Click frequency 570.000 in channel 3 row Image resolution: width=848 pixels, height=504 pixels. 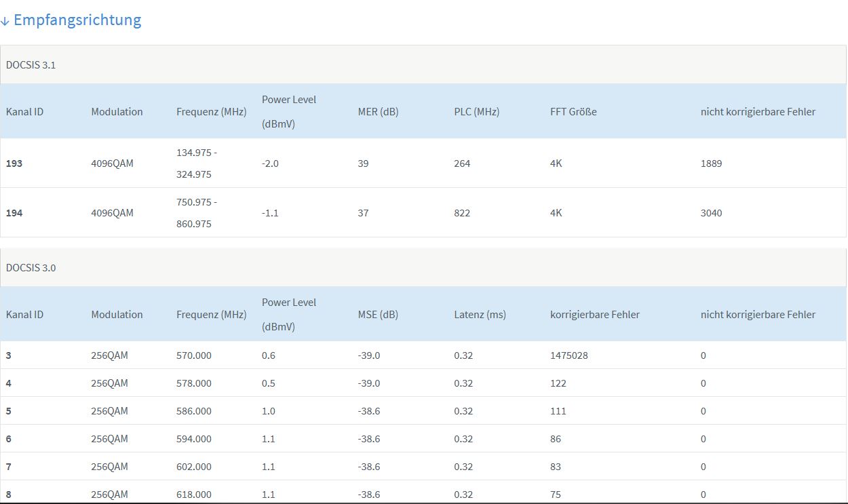pyautogui.click(x=193, y=355)
